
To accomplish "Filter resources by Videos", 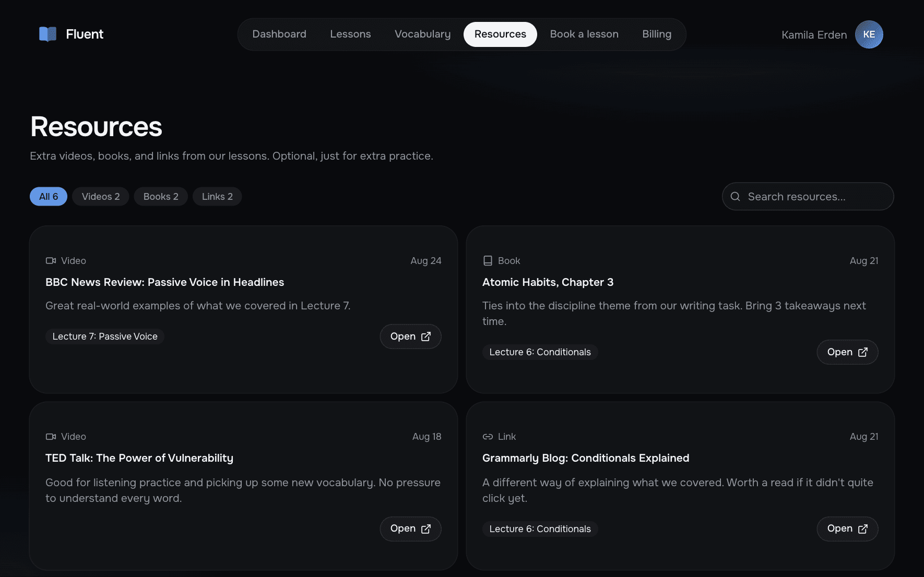I will pyautogui.click(x=101, y=197).
